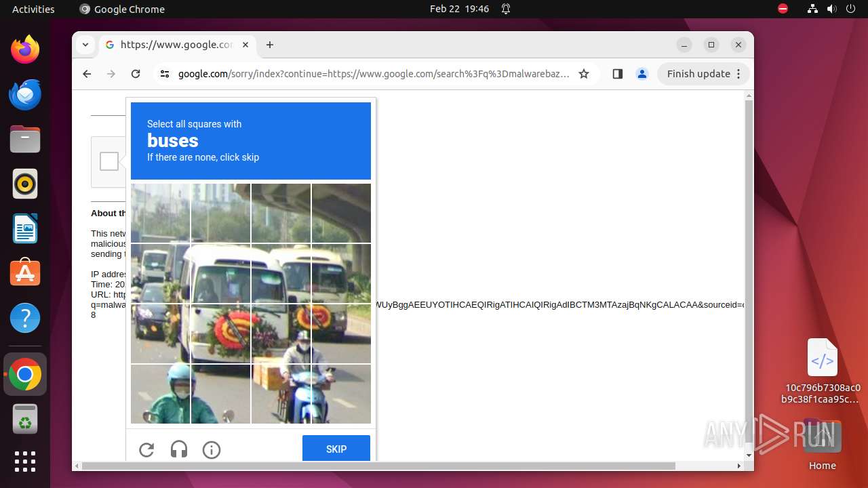The height and width of the screenshot is (488, 868).
Task: Open the Feb 22 19:46 clock menu
Action: [459, 9]
